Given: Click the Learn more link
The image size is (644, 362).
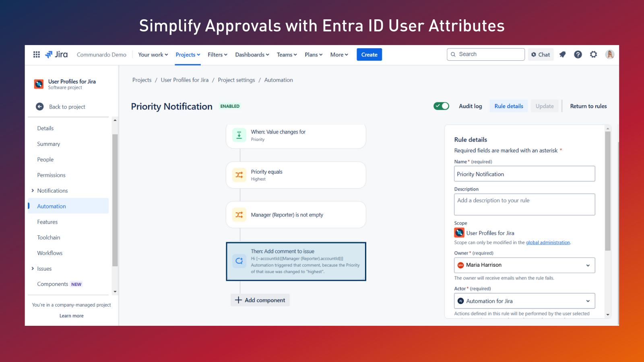Looking at the screenshot, I should (72, 316).
